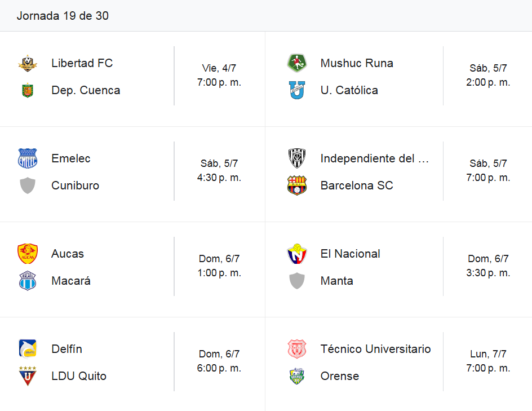Select the Manta team name

click(x=337, y=281)
